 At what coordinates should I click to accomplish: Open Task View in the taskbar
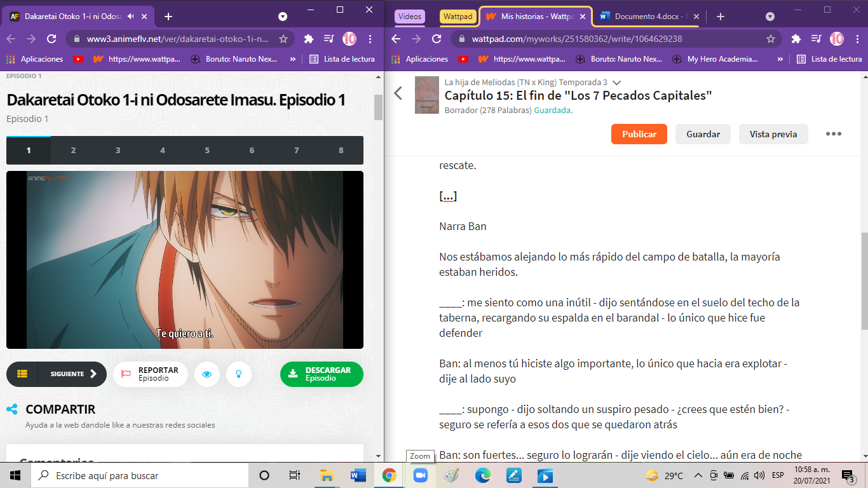295,475
